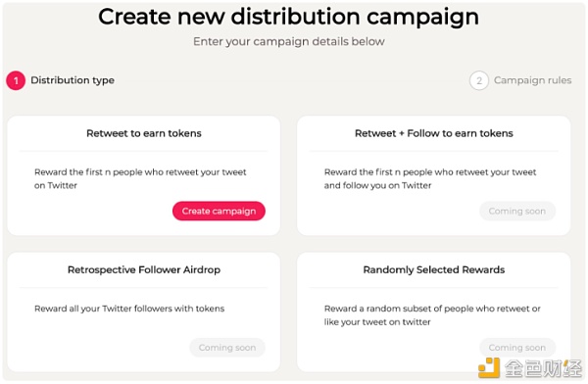Click the 'and follow you on Twitter' description
This screenshot has height=384, width=588.
430,179
